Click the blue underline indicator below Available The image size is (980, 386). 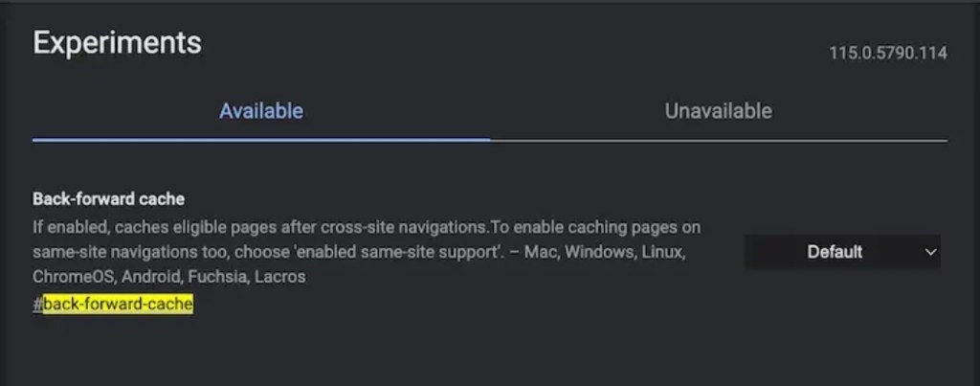click(261, 140)
